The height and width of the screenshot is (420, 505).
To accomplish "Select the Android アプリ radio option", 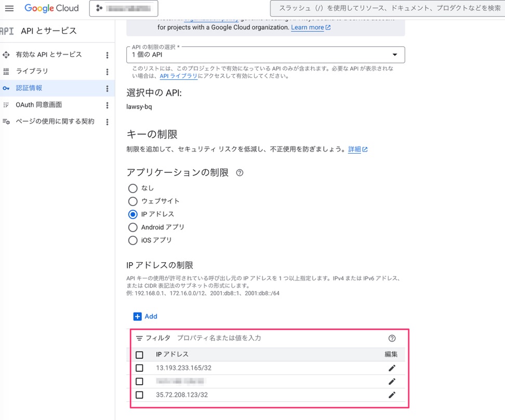I will point(132,227).
